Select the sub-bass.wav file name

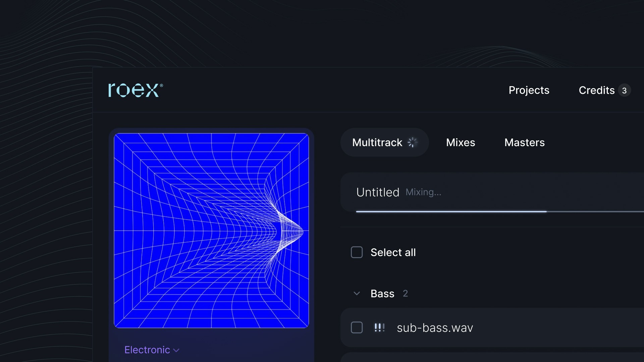(x=435, y=328)
